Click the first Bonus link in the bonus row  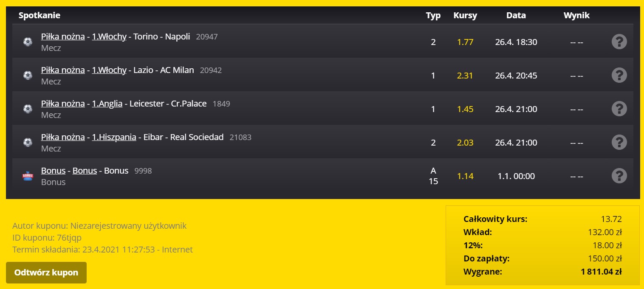click(x=53, y=171)
